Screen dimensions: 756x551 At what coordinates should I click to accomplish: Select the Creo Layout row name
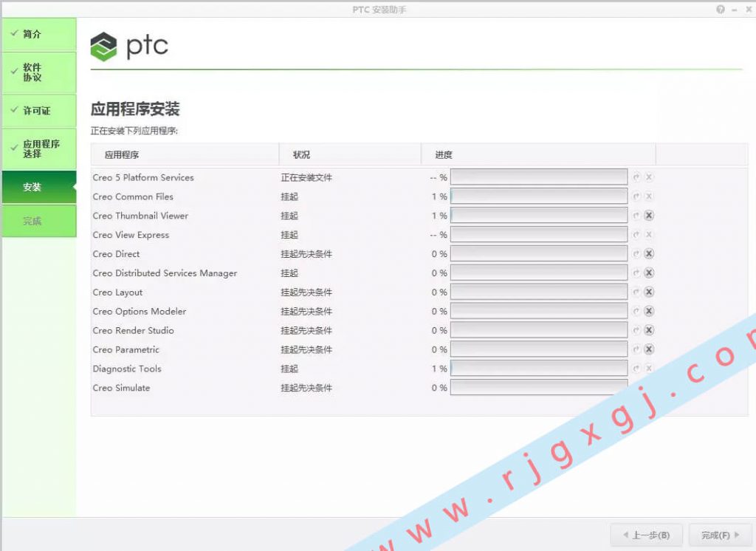[117, 292]
